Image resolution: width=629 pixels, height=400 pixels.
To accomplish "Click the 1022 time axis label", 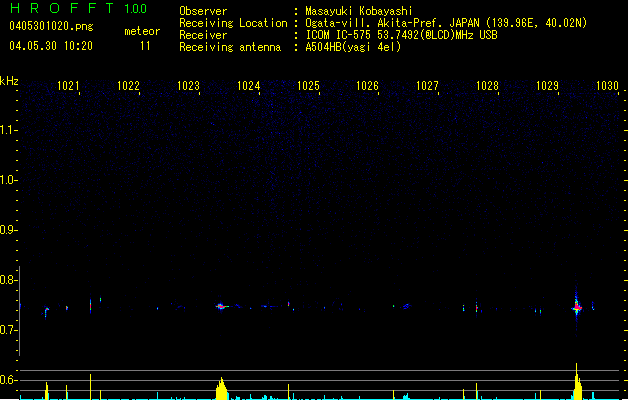I will 128,85.
